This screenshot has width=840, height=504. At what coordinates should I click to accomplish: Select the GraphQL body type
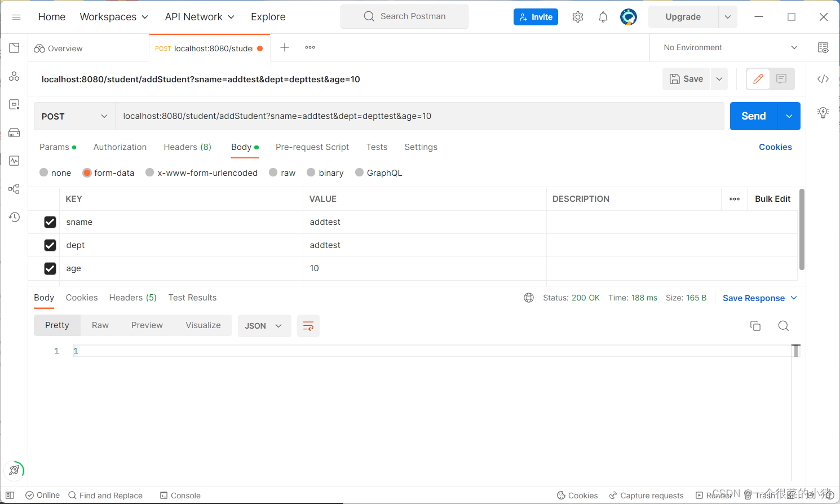[360, 173]
